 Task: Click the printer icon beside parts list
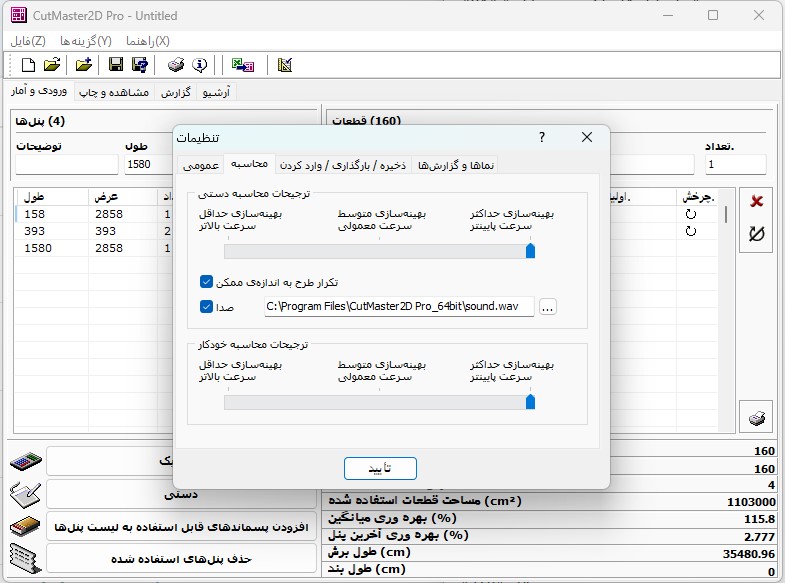pos(757,417)
